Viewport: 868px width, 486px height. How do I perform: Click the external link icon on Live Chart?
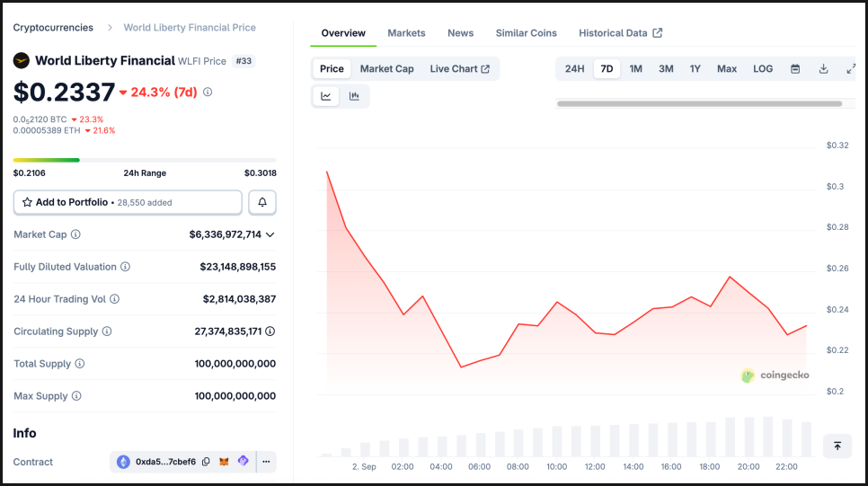[485, 68]
